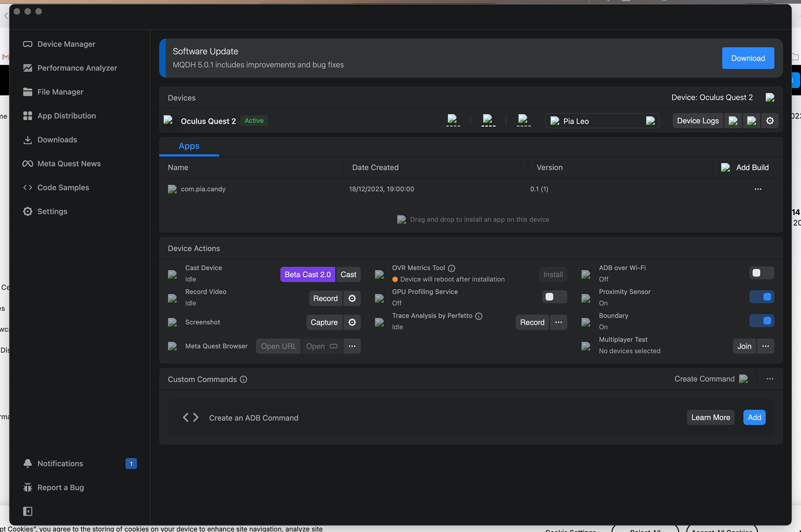
Task: Add a new ADB command
Action: [754, 418]
